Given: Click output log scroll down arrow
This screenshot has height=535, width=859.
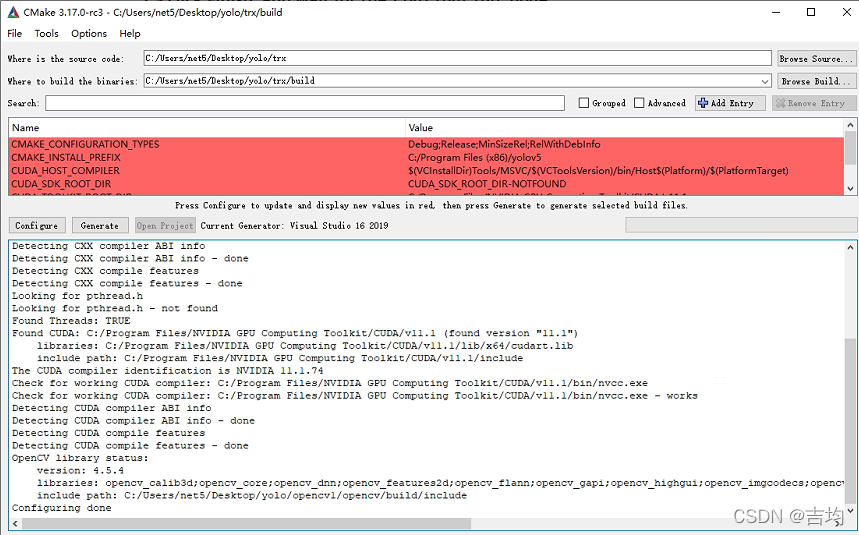Looking at the screenshot, I should pos(850,511).
